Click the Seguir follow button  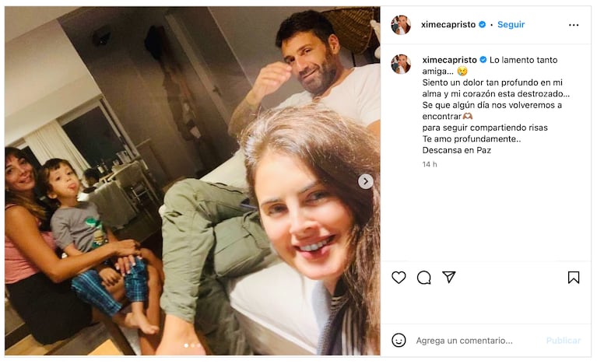tap(511, 25)
